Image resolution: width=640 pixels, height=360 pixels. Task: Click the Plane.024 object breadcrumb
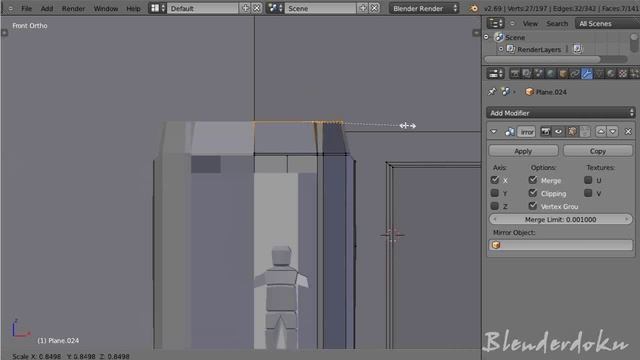[546, 92]
